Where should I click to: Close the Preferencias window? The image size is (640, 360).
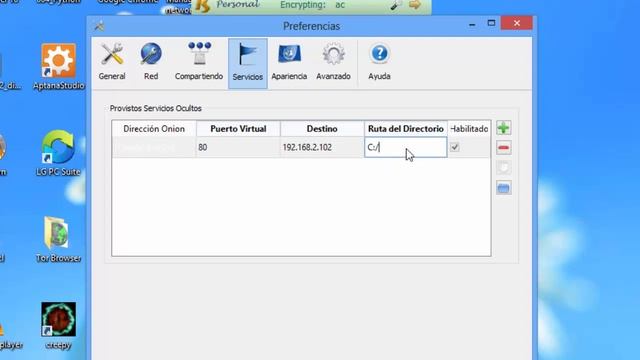pyautogui.click(x=517, y=23)
